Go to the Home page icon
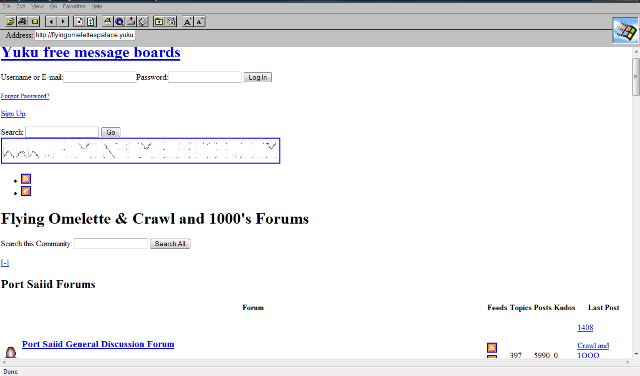This screenshot has height=376, width=640. pos(107,21)
